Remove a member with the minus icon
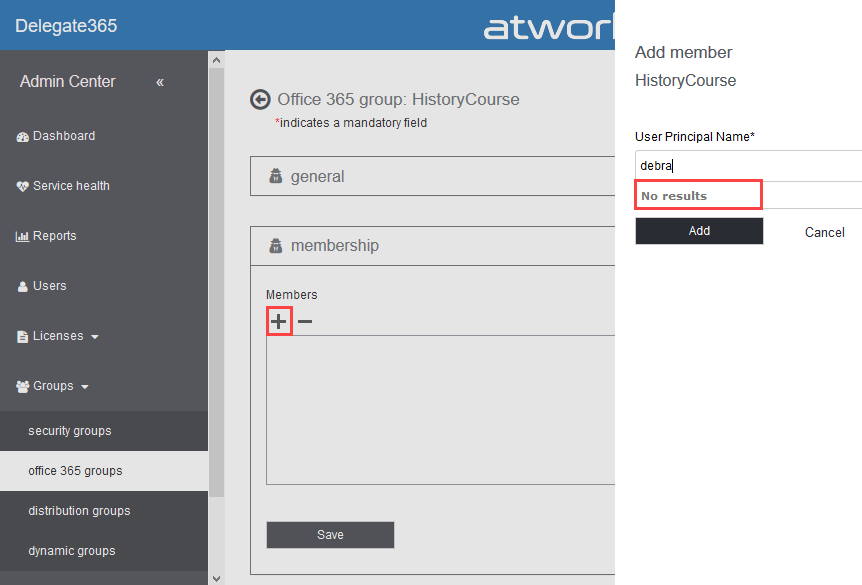This screenshot has width=862, height=585. [x=305, y=322]
